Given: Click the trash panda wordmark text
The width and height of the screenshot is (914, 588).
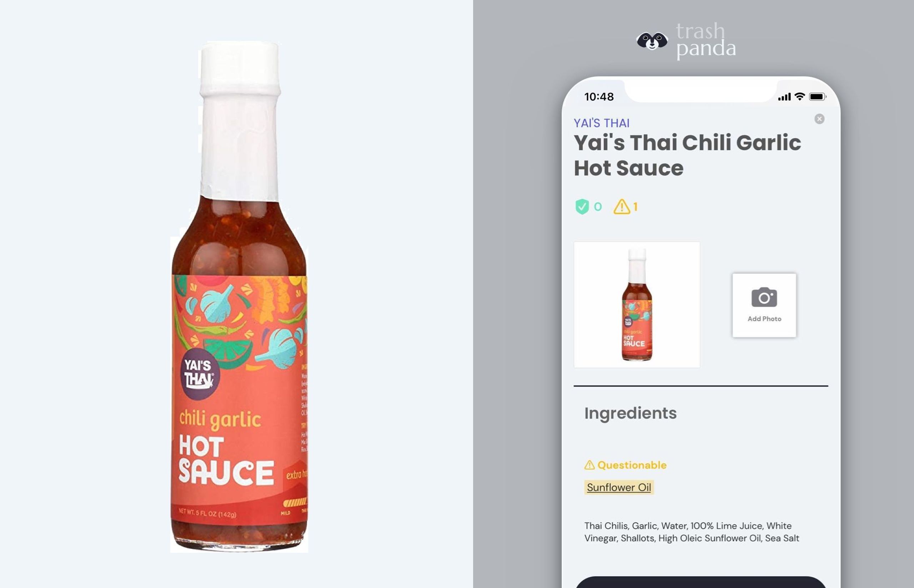Looking at the screenshot, I should 705,40.
